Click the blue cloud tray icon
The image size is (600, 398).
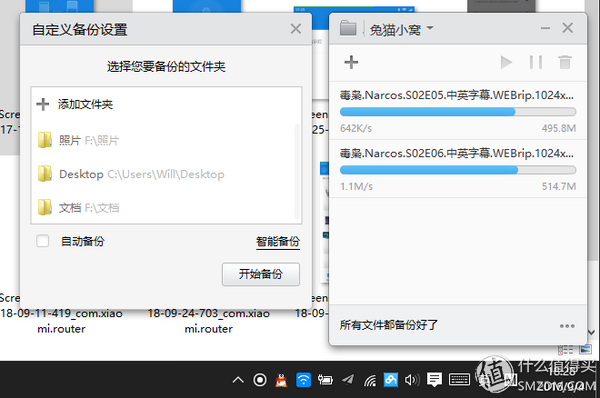pyautogui.click(x=391, y=380)
